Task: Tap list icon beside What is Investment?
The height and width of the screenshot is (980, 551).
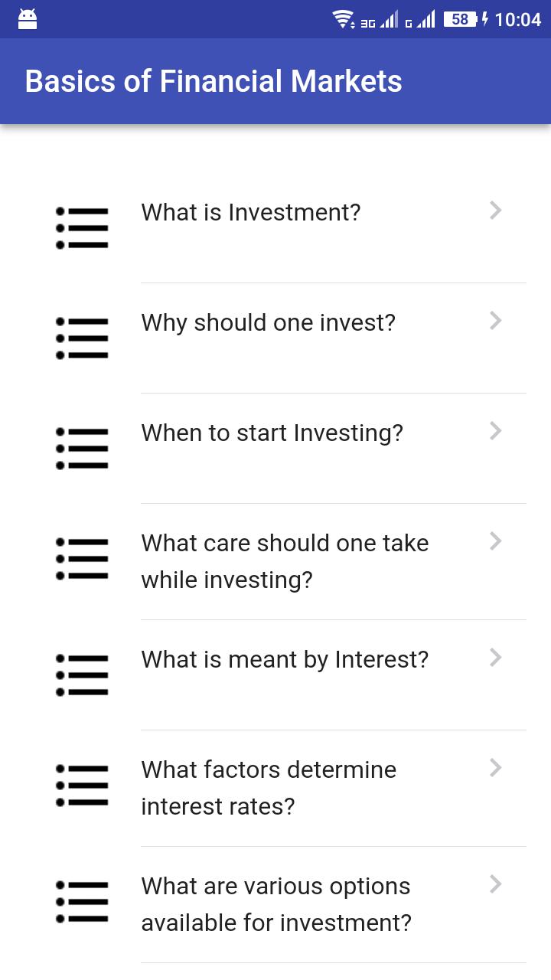Action: pos(82,227)
